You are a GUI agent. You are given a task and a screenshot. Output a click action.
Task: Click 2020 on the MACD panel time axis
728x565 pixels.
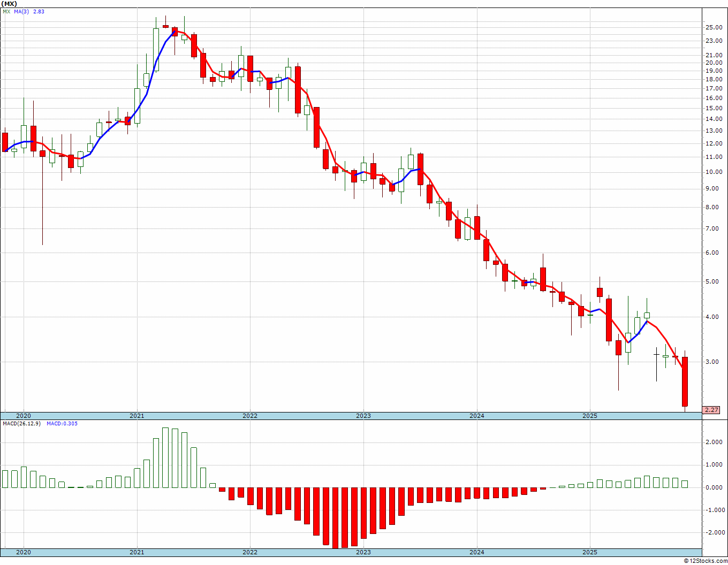coord(24,552)
